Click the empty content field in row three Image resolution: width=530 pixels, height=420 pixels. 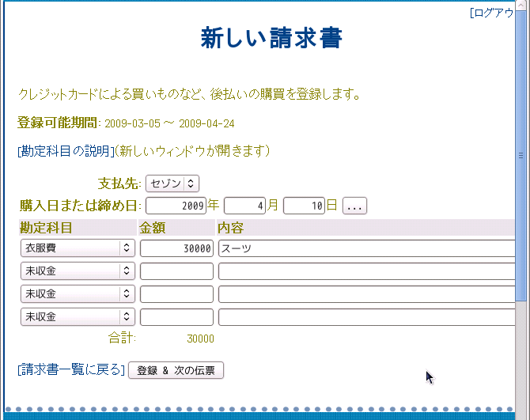[366, 294]
